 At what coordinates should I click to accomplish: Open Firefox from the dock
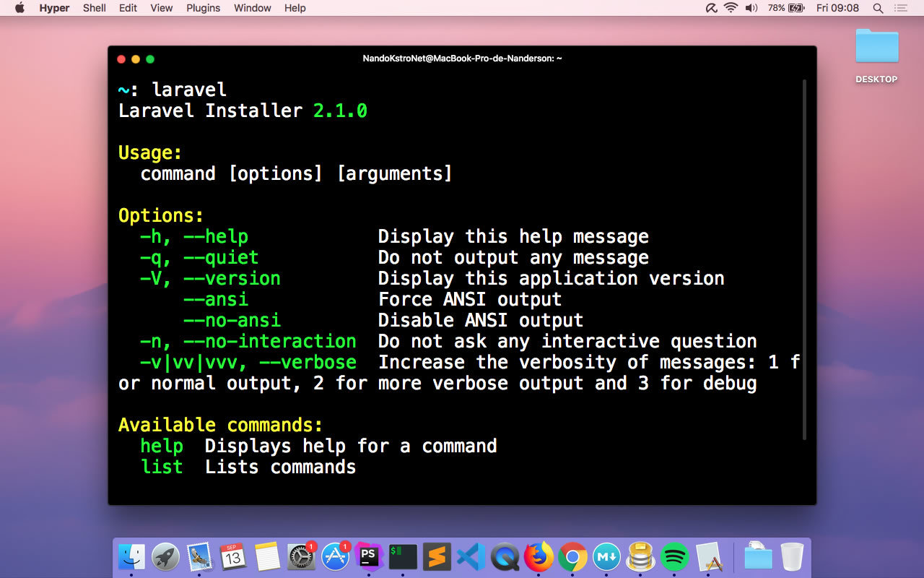point(539,557)
